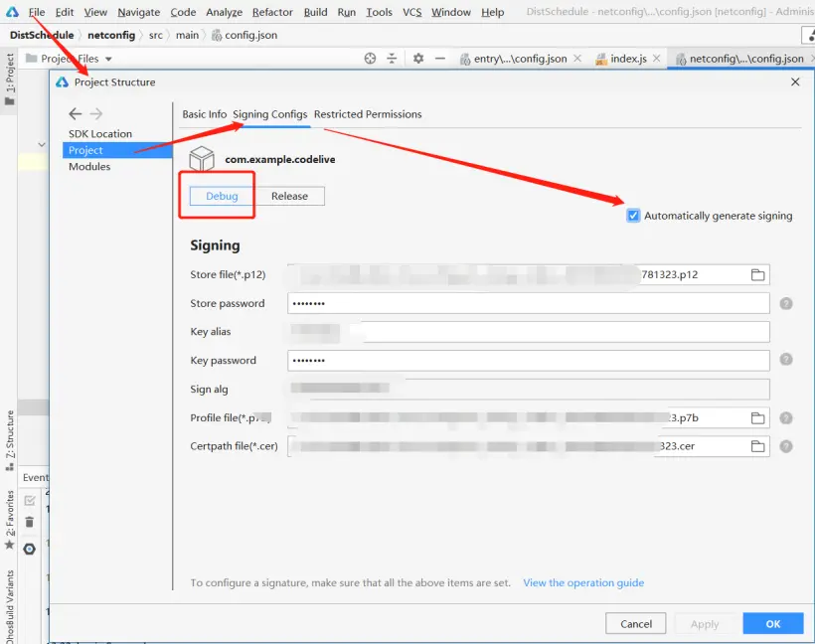
Task: Select SDK Location in the sidebar
Action: pyautogui.click(x=100, y=134)
